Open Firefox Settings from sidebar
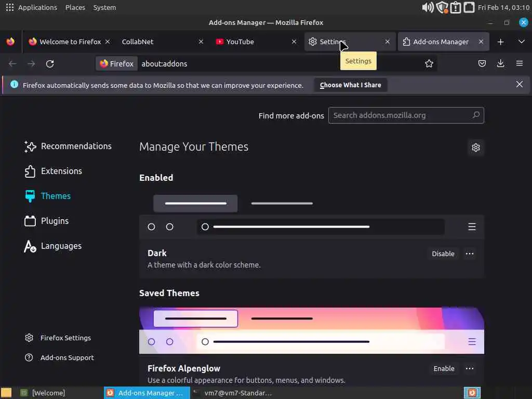The width and height of the screenshot is (532, 399). pos(58,338)
